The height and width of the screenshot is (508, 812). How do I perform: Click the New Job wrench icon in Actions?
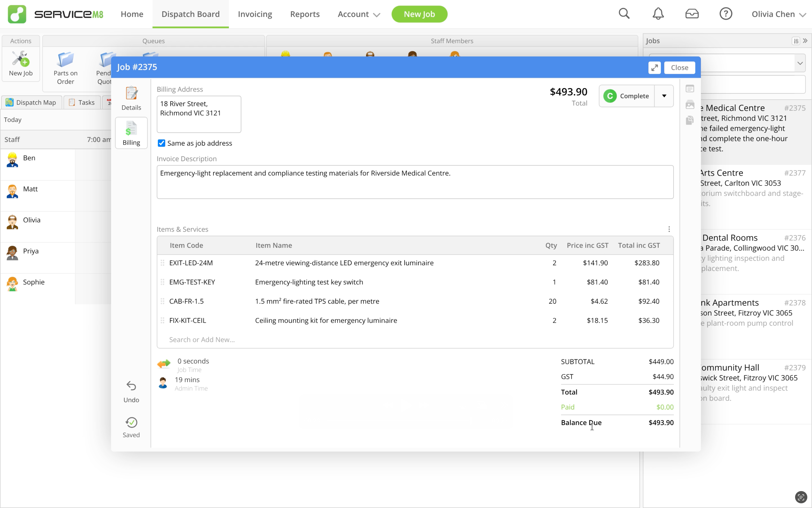tap(20, 59)
